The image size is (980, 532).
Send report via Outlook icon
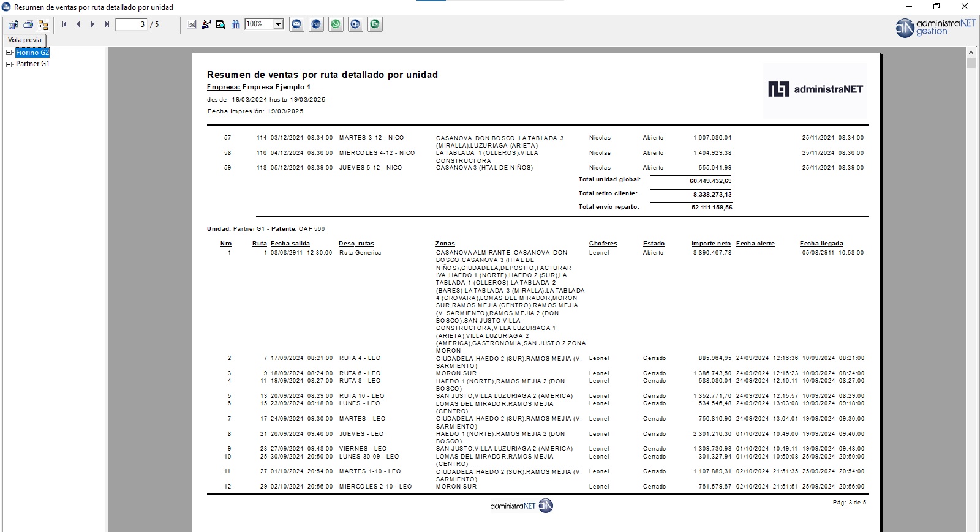[x=356, y=24]
